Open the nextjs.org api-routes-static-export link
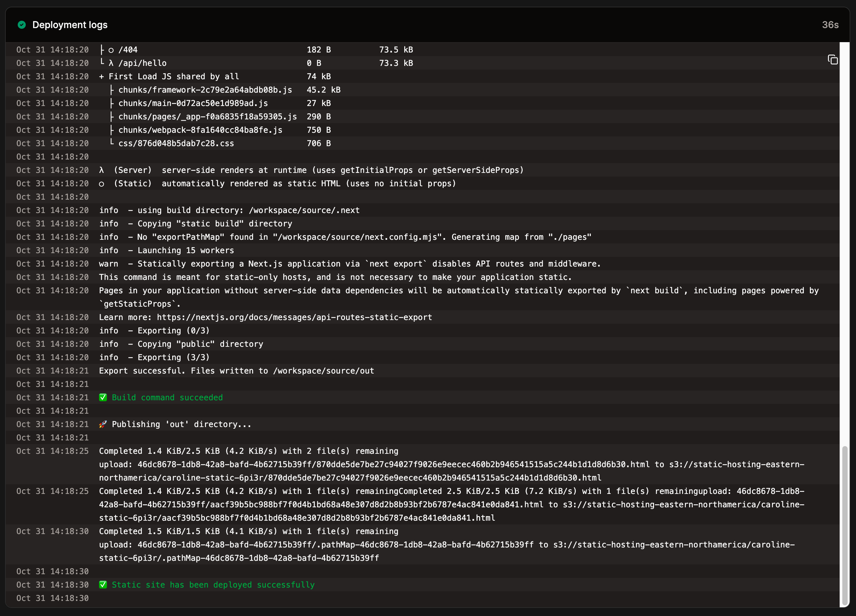The height and width of the screenshot is (616, 856). pos(294,317)
